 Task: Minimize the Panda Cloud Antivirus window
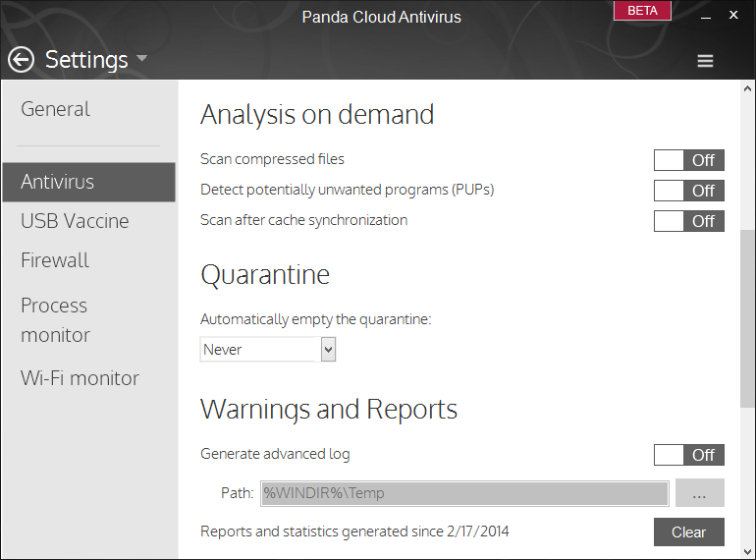pos(706,16)
